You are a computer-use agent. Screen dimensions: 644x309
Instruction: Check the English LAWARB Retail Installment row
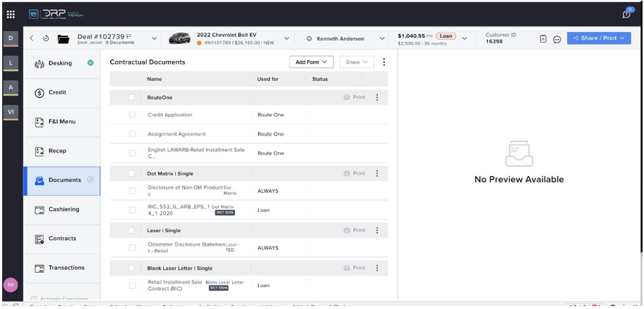click(132, 153)
